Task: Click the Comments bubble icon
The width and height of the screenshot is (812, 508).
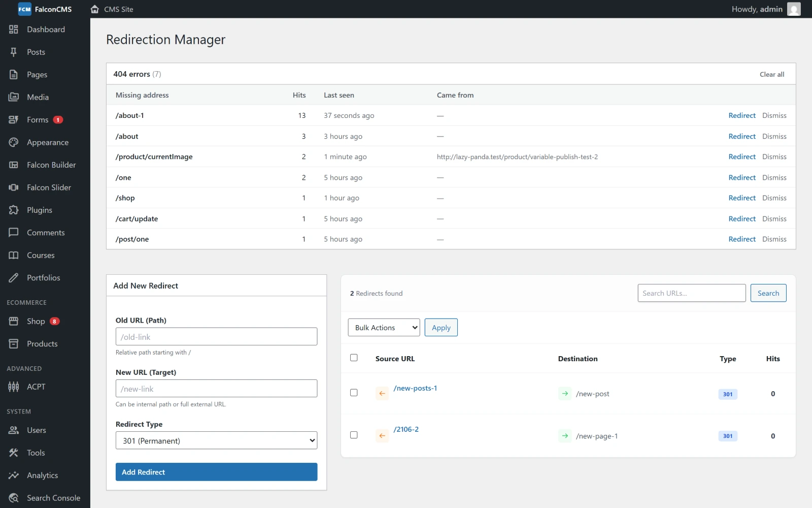Action: 14,233
